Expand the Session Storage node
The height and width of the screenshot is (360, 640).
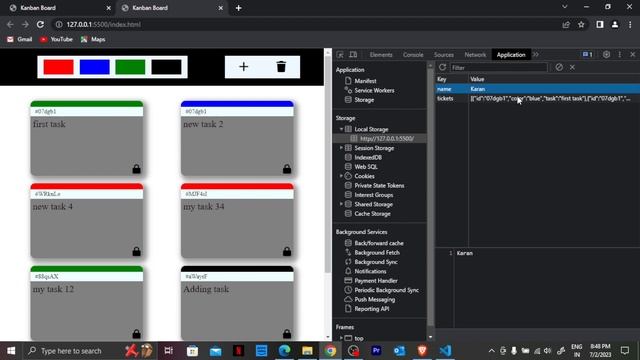[x=341, y=148]
